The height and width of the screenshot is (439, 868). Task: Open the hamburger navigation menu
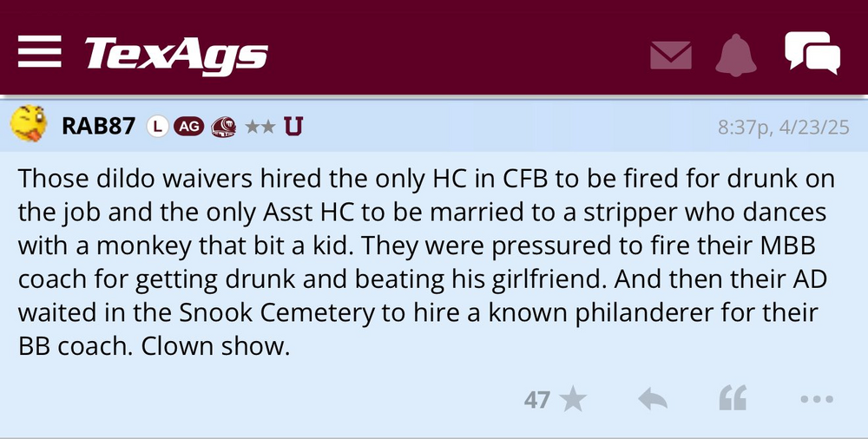[40, 53]
